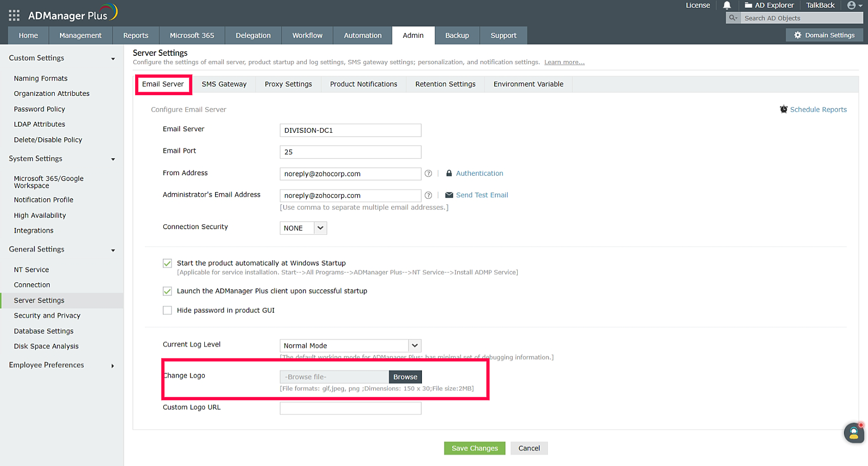
Task: Open the chat assistant avatar icon
Action: click(854, 433)
